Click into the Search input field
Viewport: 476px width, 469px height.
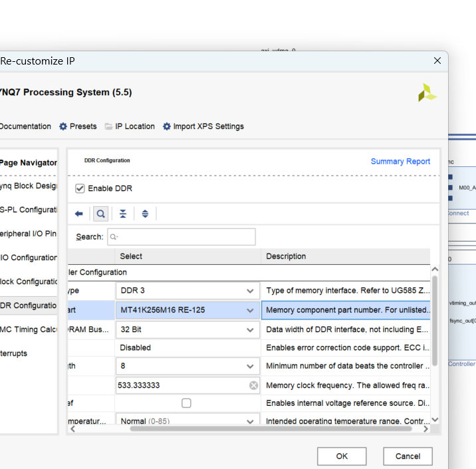point(181,237)
